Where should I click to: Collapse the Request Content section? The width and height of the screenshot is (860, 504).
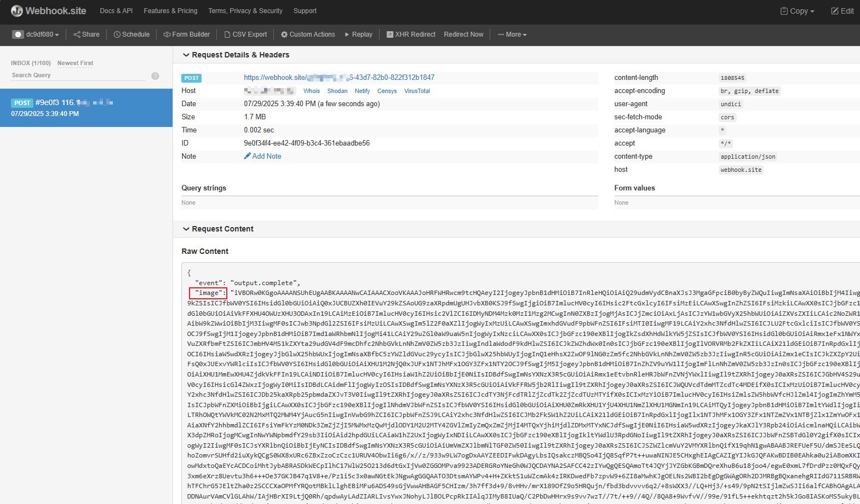[186, 229]
